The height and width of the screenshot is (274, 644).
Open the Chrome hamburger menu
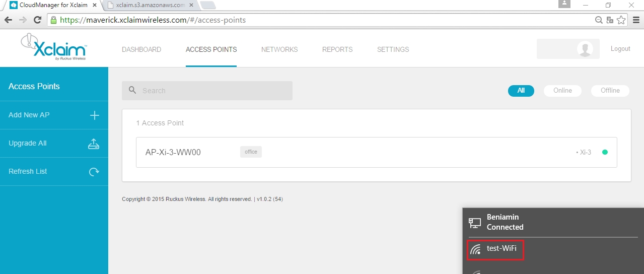[636, 20]
